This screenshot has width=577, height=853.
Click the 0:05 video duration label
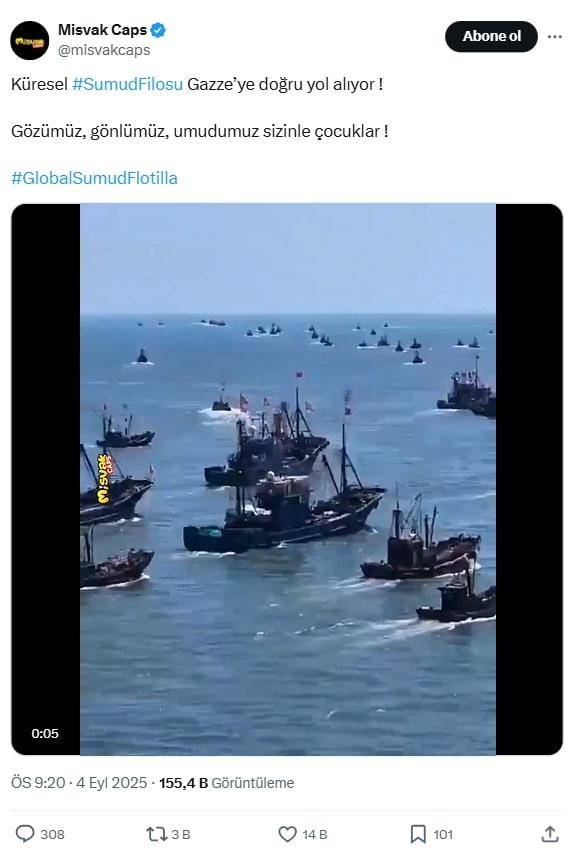[x=45, y=733]
